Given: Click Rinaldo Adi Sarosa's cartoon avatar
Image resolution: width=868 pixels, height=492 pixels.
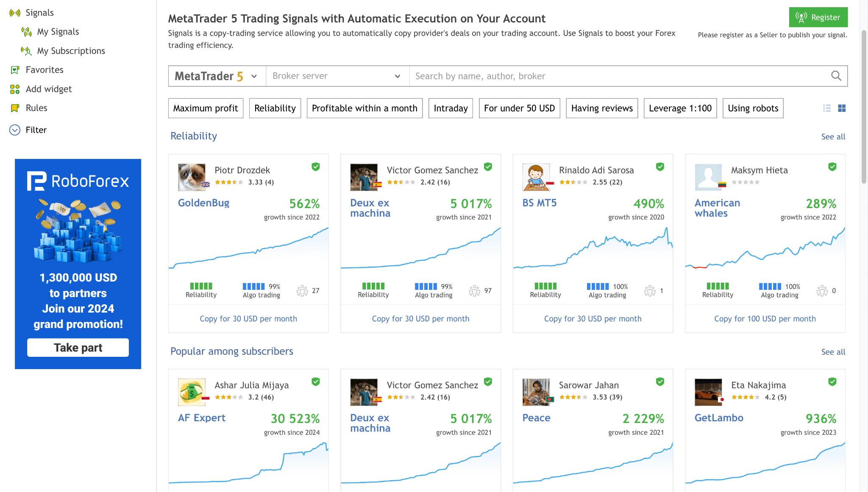Looking at the screenshot, I should [x=536, y=177].
